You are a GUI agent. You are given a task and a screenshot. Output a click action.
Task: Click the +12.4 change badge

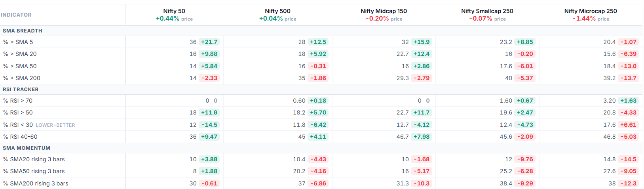421,54
